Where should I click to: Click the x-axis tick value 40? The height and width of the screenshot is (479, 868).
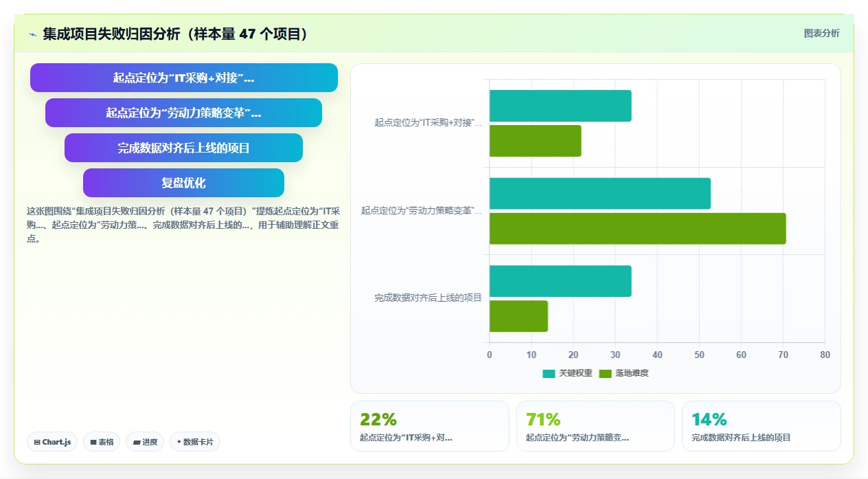(x=657, y=355)
